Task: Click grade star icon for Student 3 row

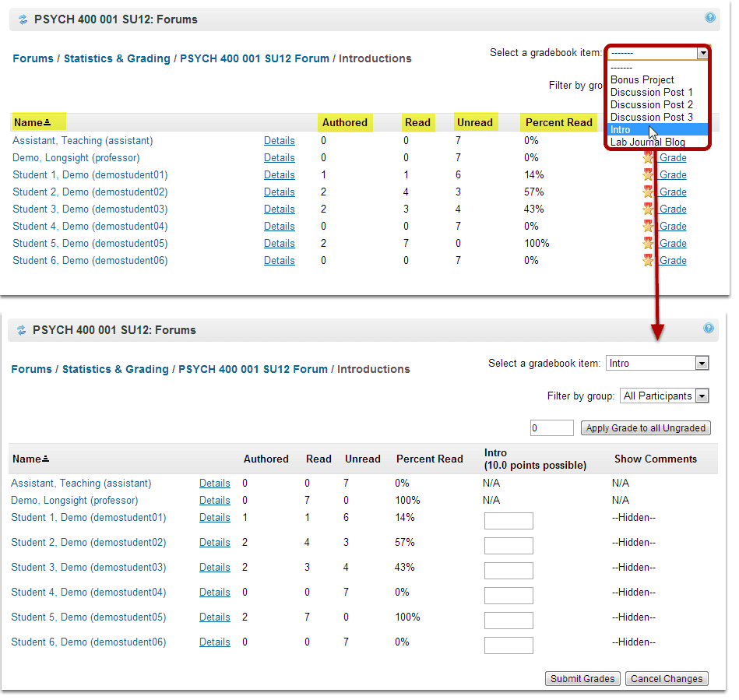Action: click(x=648, y=209)
